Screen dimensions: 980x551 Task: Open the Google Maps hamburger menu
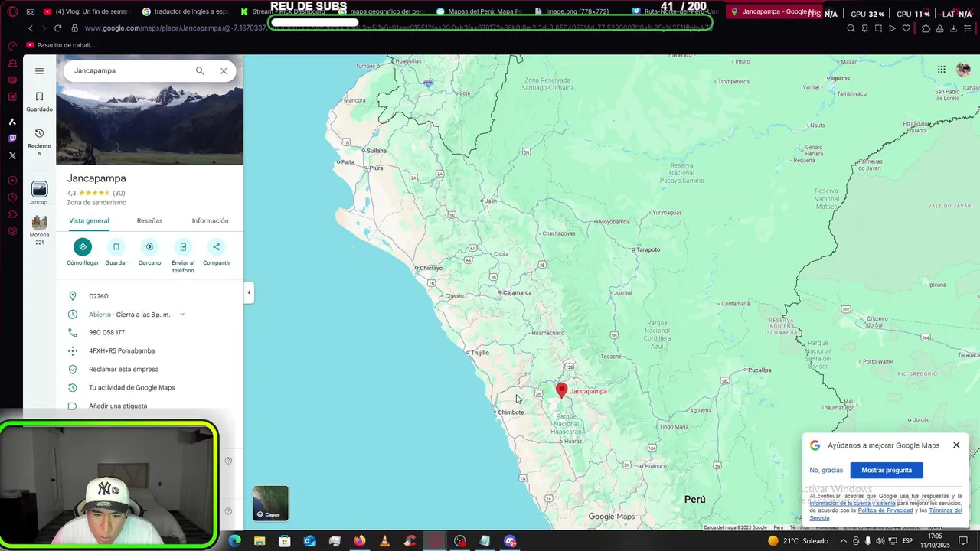pyautogui.click(x=39, y=71)
